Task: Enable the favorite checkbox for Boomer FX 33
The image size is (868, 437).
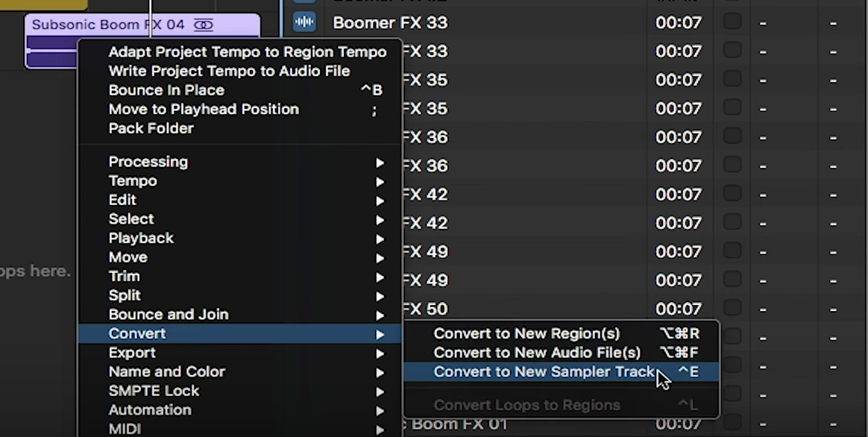Action: tap(732, 23)
